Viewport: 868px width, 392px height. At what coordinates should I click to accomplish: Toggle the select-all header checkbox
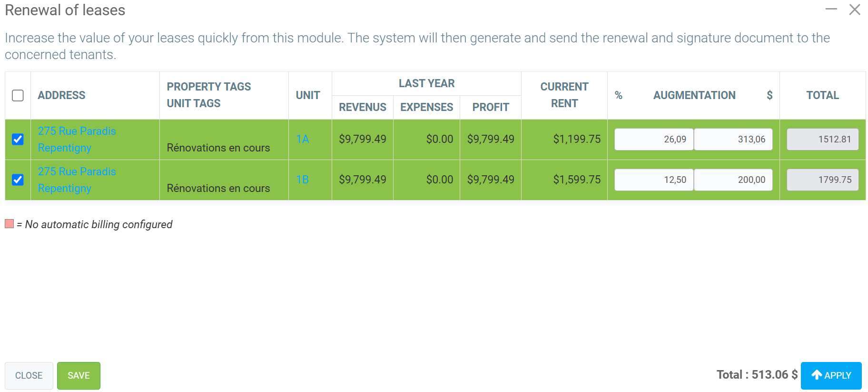[18, 95]
